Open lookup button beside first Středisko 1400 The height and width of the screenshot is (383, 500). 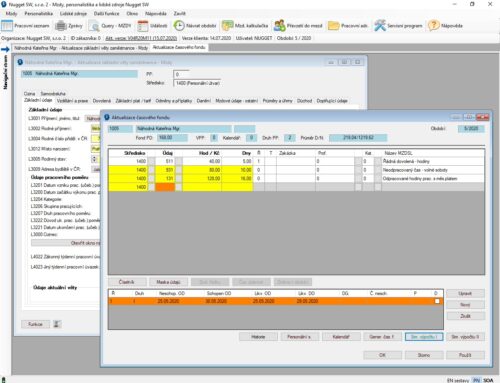point(151,161)
